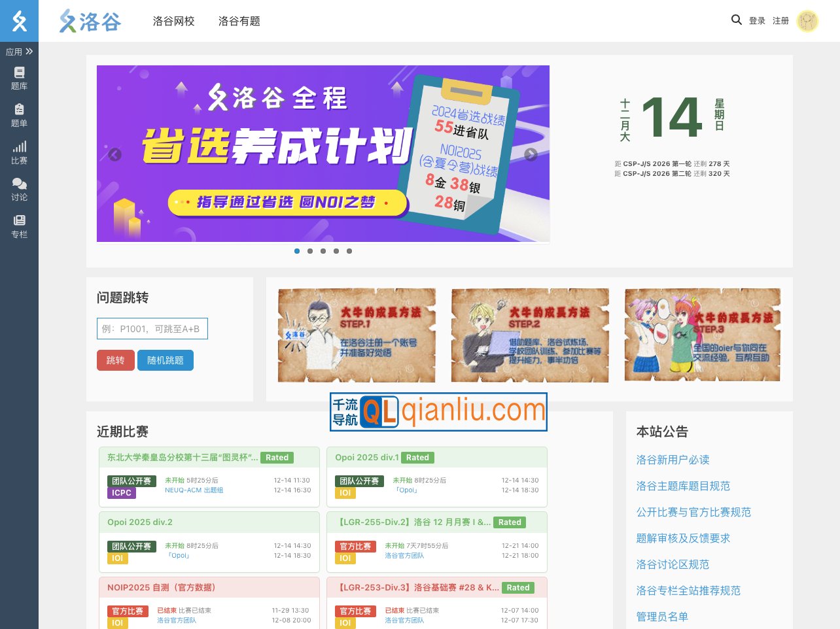
Task: Read the 洛谷新用户必读 announcement
Action: tap(674, 460)
